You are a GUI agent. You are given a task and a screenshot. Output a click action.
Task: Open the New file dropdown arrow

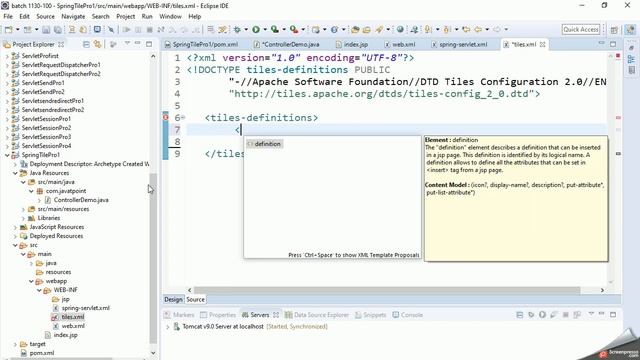(x=17, y=29)
